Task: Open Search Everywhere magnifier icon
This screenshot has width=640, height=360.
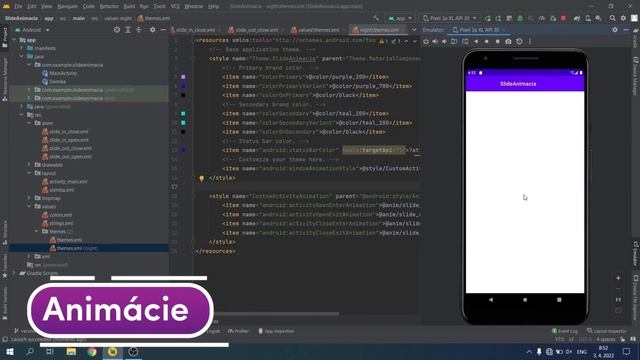Action: coord(612,18)
